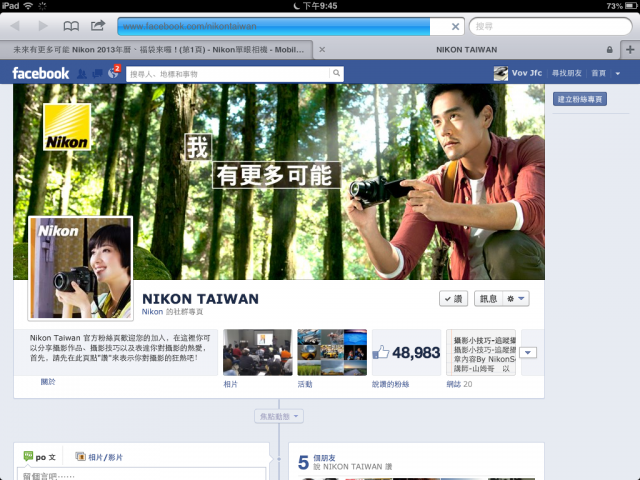Screen dimensions: 640x480
Task: Click the NIKON TAIWAN page title
Action: pyautogui.click(x=200, y=299)
